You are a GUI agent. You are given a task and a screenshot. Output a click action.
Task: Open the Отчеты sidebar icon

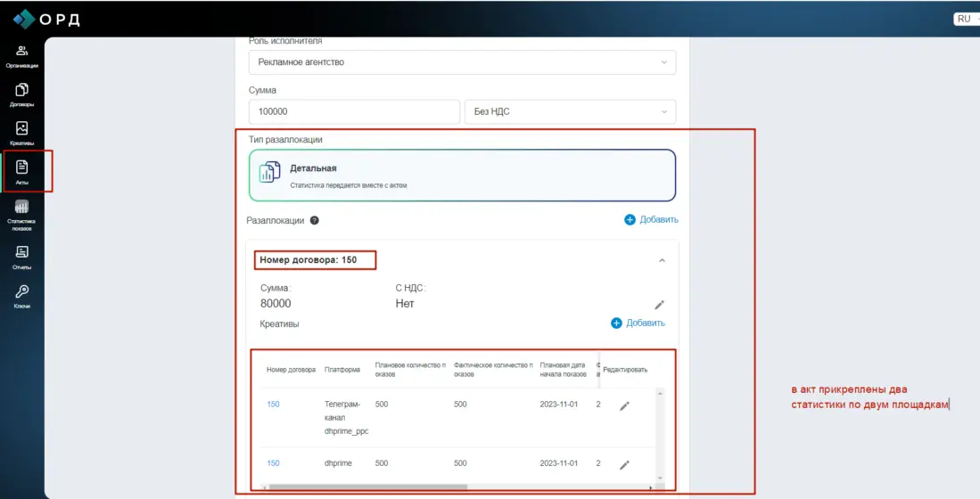[21, 257]
